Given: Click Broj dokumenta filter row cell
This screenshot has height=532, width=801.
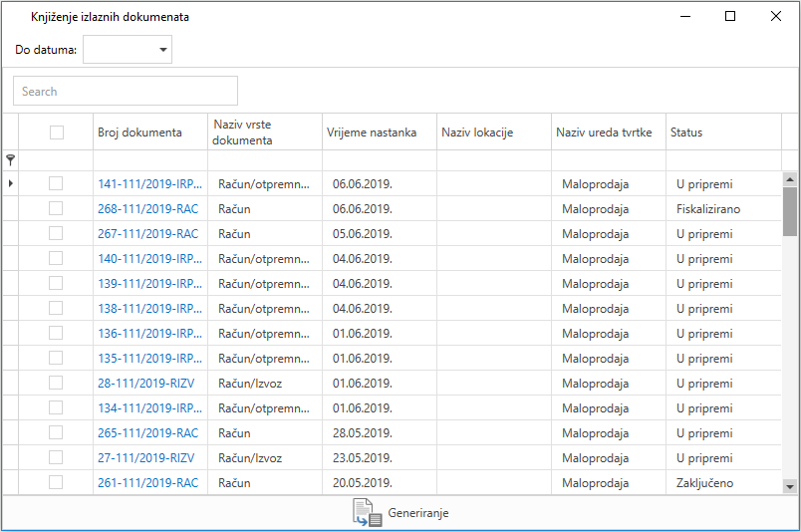Looking at the screenshot, I should coord(150,160).
